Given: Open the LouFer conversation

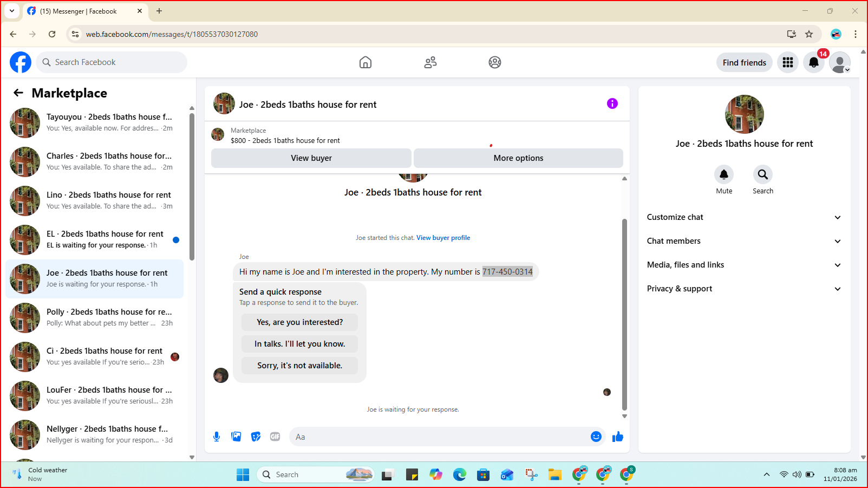Looking at the screenshot, I should click(x=95, y=396).
